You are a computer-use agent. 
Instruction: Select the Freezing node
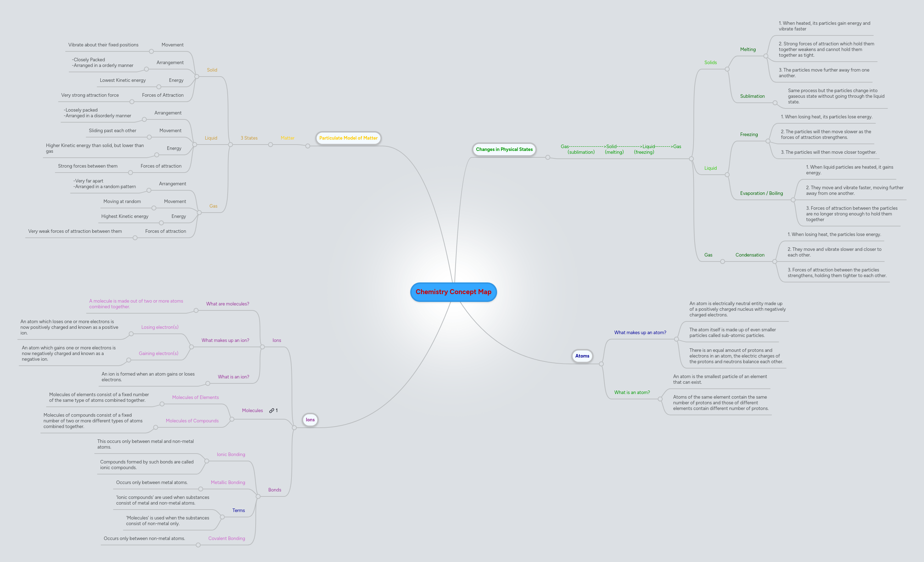point(748,134)
